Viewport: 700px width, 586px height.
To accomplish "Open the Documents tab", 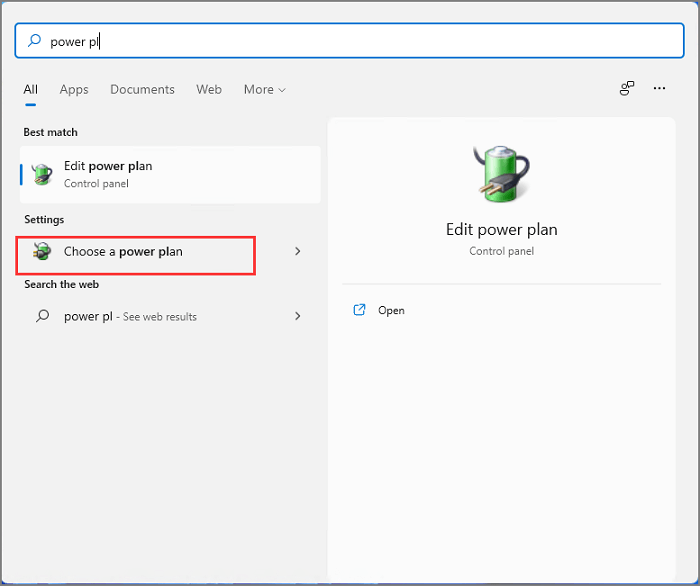I will [x=142, y=89].
